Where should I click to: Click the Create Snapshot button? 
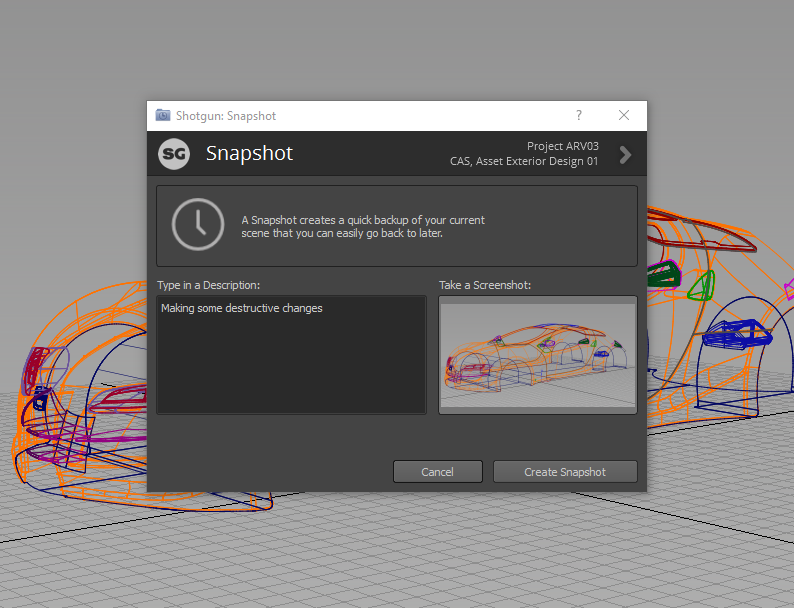pos(565,472)
